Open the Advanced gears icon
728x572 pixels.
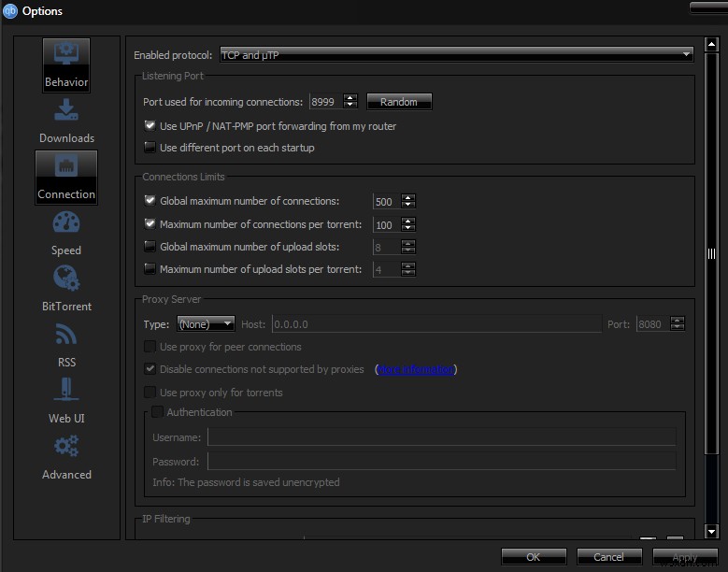pyautogui.click(x=66, y=446)
